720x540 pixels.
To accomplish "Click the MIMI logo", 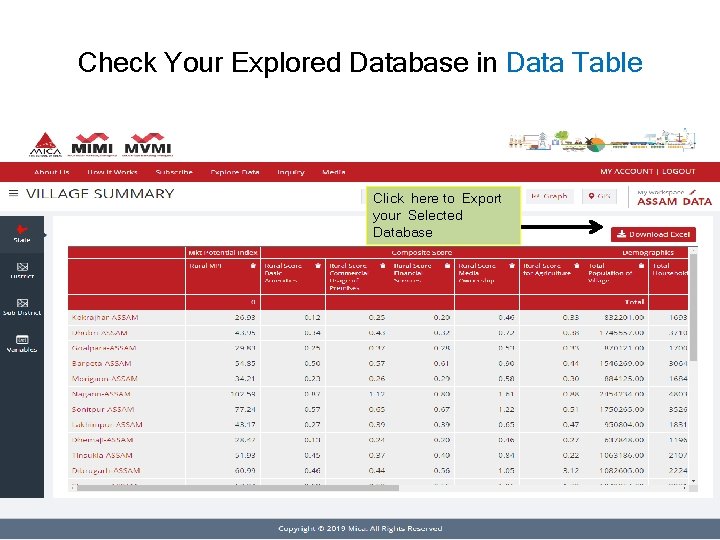I will pyautogui.click(x=92, y=145).
